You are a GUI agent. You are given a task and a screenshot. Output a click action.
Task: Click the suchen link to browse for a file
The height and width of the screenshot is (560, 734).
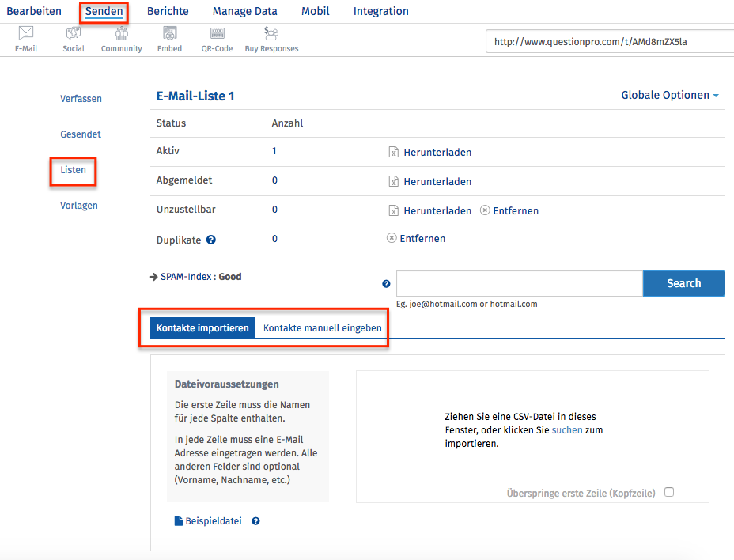(567, 429)
